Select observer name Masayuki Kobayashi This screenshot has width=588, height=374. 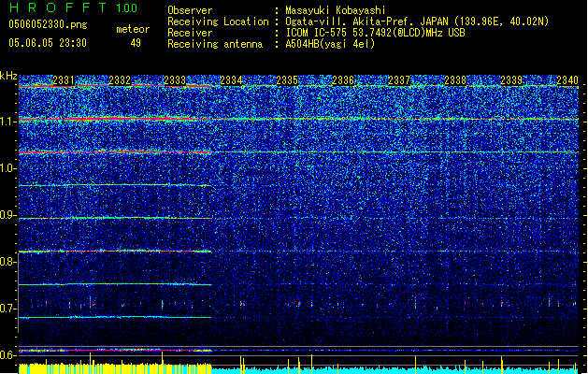click(x=336, y=10)
